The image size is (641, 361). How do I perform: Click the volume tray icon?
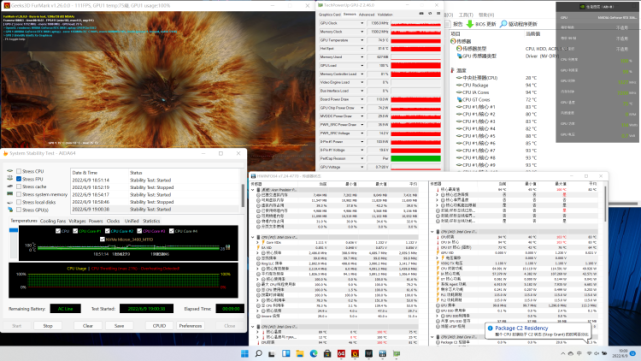[x=596, y=353]
